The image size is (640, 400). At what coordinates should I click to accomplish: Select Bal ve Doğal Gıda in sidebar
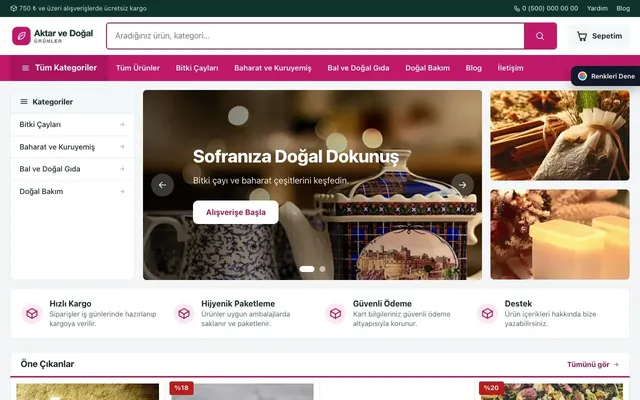[x=72, y=169]
